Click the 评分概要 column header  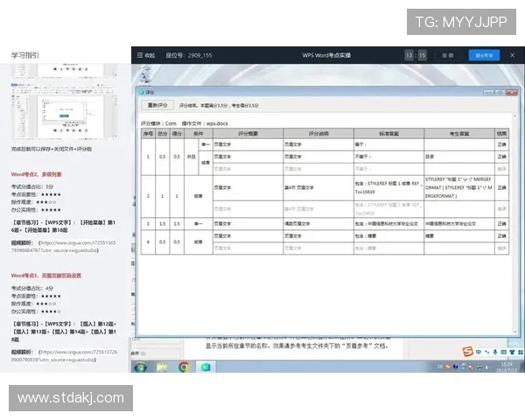coord(248,134)
